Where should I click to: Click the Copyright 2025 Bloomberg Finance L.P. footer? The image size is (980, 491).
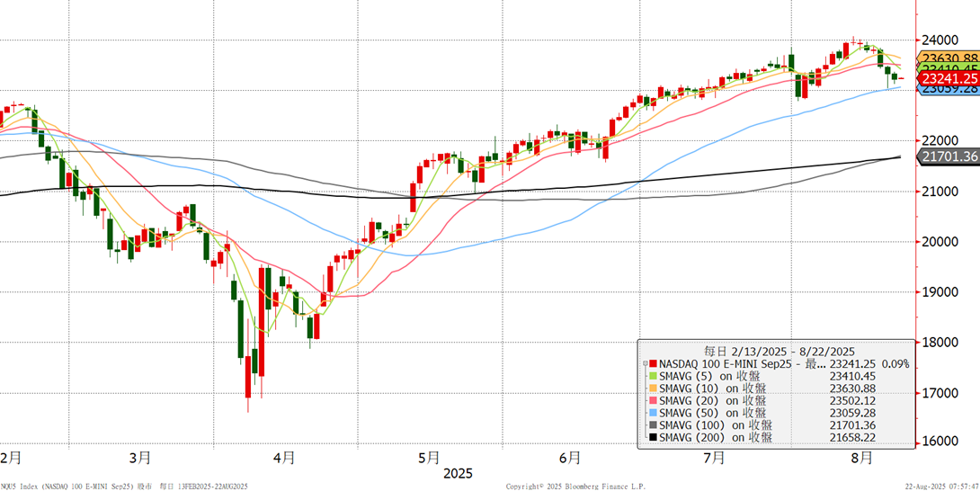click(575, 486)
